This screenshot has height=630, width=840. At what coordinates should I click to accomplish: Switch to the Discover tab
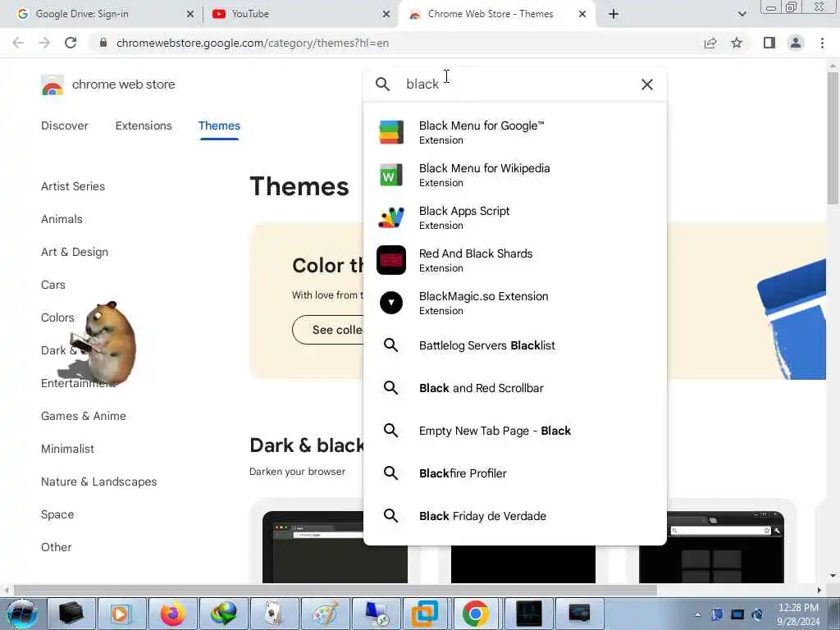pos(64,126)
